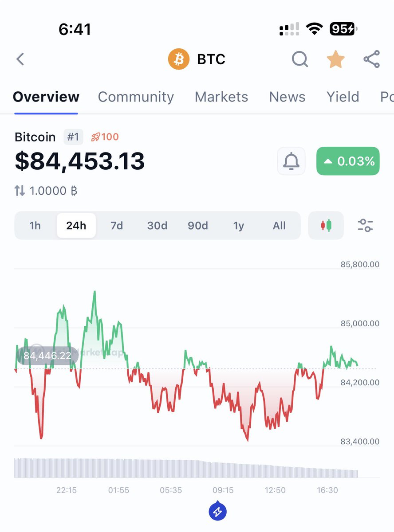Screen dimensions: 394x532
Task: Open chart settings sliders icon
Action: (x=365, y=226)
